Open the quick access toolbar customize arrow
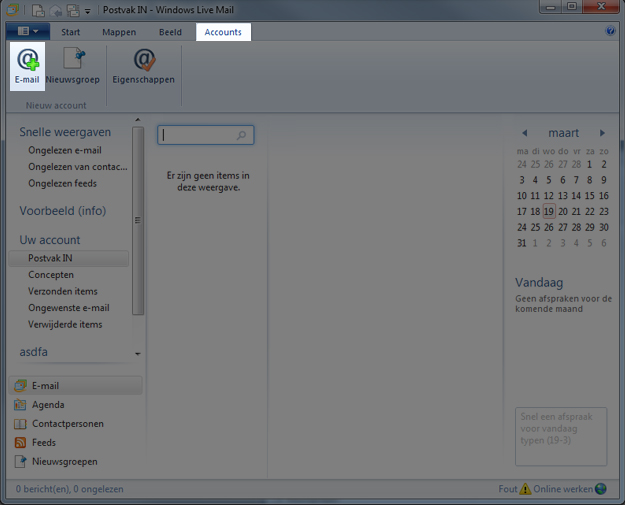The image size is (627, 505). [x=88, y=11]
